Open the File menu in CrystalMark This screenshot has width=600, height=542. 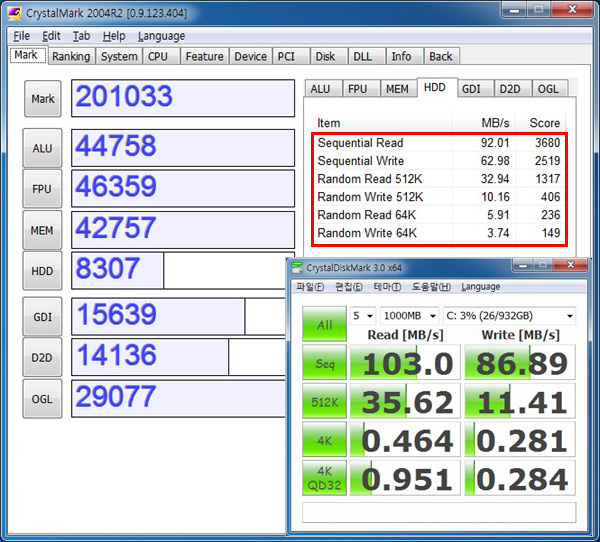[21, 36]
